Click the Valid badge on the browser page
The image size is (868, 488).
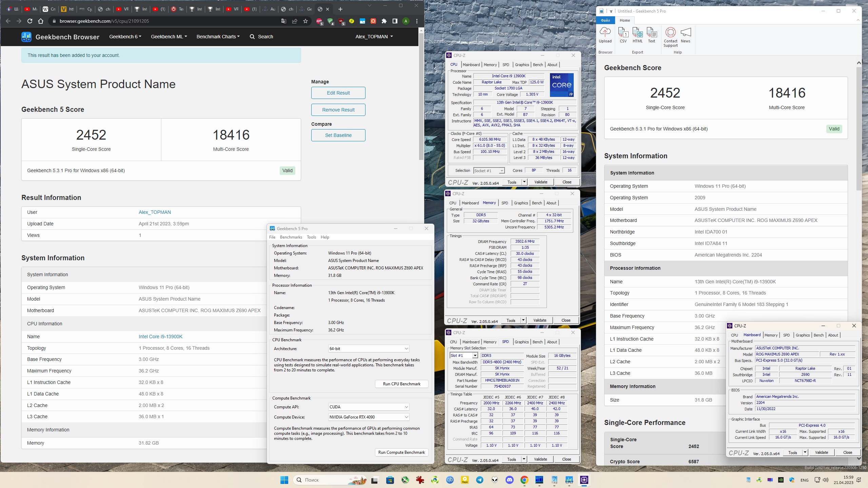click(x=288, y=170)
